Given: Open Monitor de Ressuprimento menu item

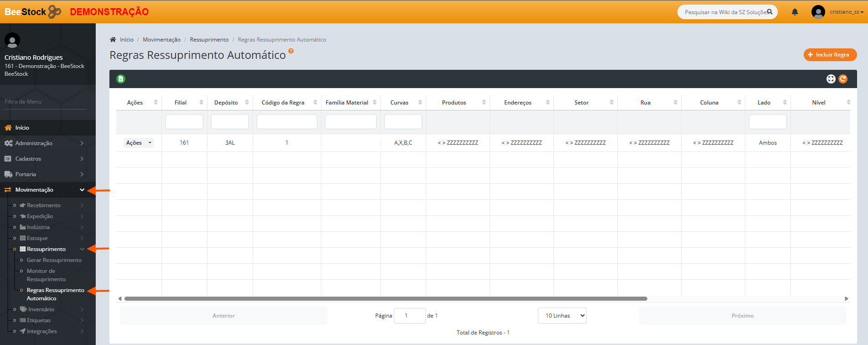Looking at the screenshot, I should [x=46, y=275].
